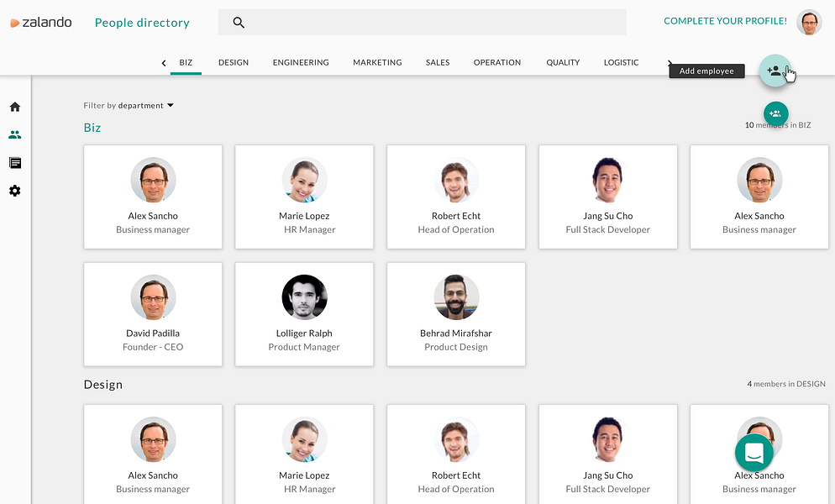The width and height of the screenshot is (835, 504).
Task: Open the news/documents sidebar icon
Action: pos(15,163)
